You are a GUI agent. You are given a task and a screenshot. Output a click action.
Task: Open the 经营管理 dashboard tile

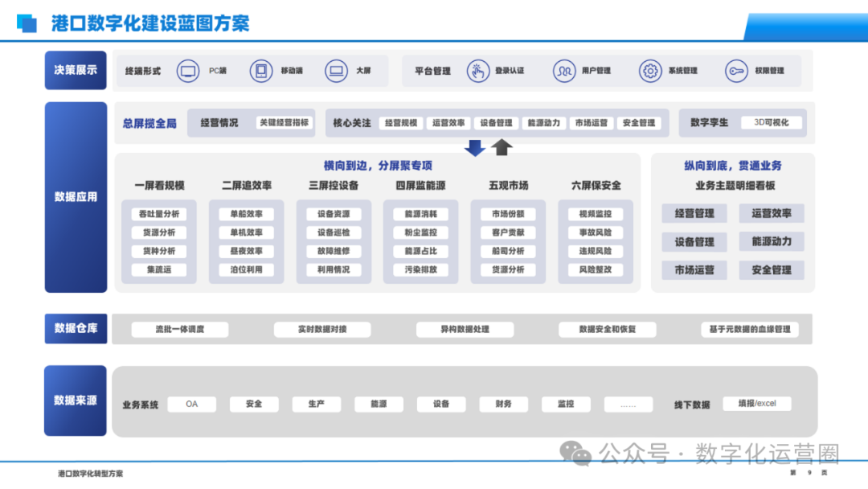pyautogui.click(x=694, y=213)
